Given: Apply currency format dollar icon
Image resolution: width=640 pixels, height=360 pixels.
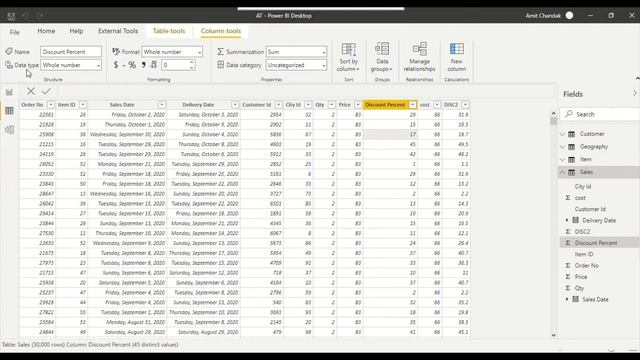Looking at the screenshot, I should click(x=116, y=65).
